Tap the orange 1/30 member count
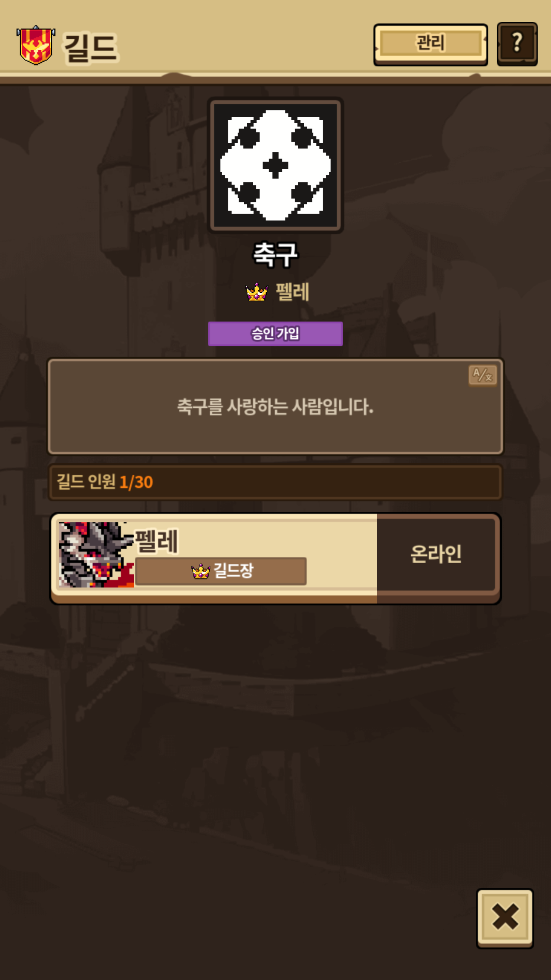551x980 pixels. 136,482
